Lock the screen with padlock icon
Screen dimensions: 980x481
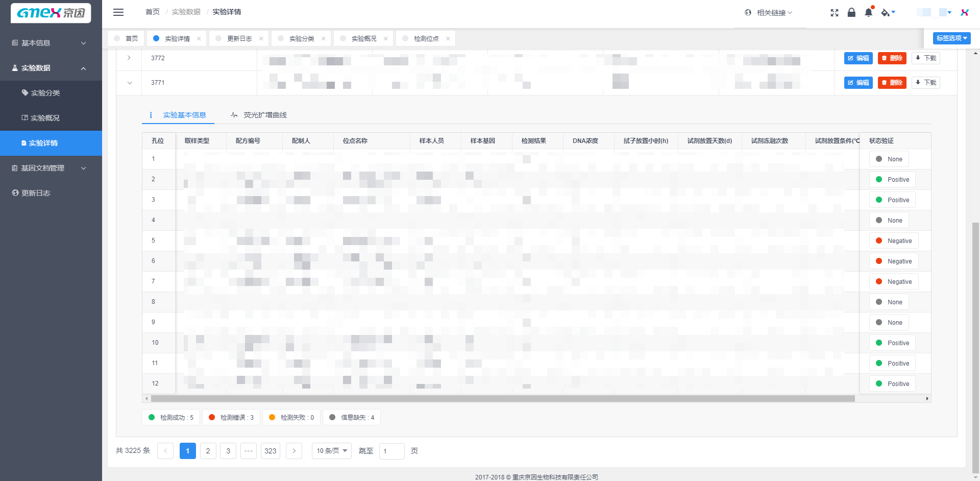[851, 12]
